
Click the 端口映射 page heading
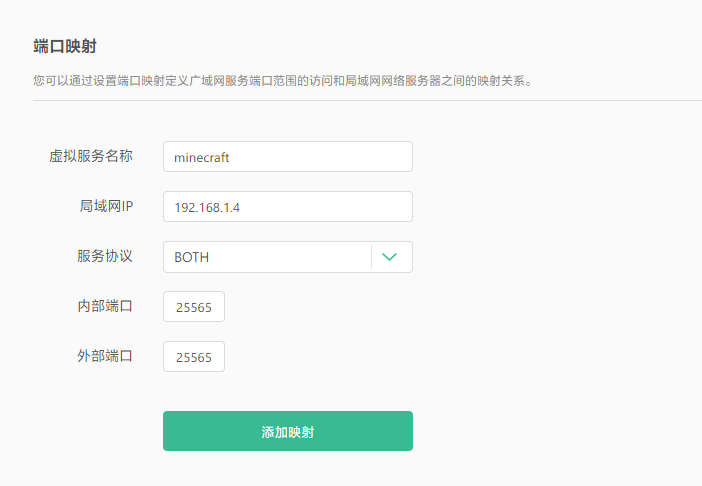(65, 46)
